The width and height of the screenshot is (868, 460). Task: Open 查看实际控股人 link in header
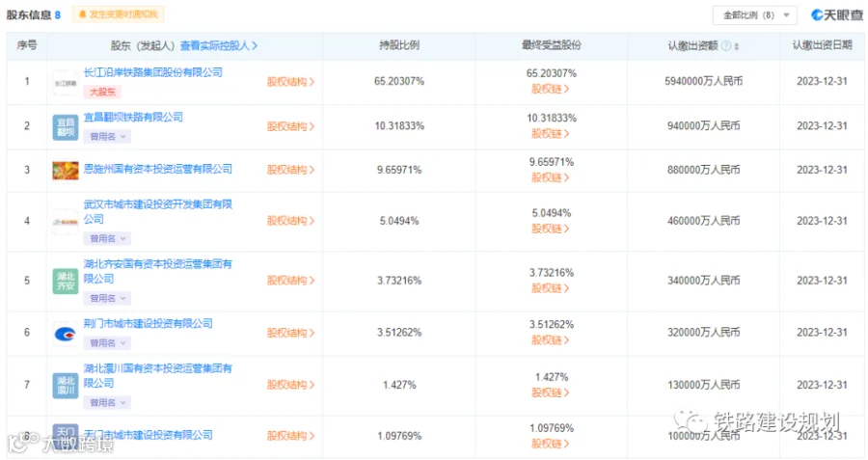click(x=219, y=46)
